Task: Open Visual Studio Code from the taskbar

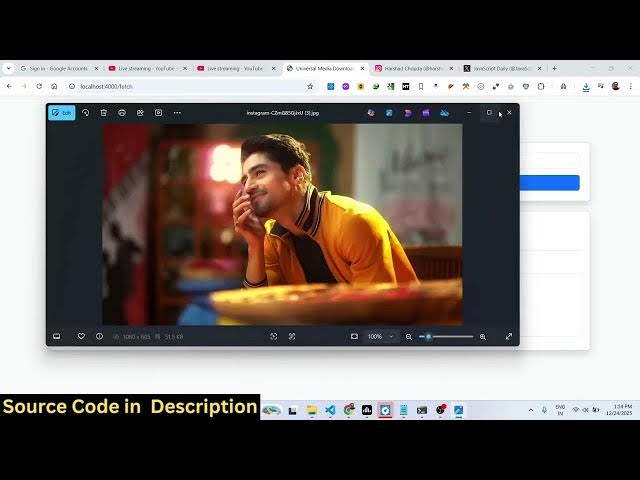Action: coord(330,410)
